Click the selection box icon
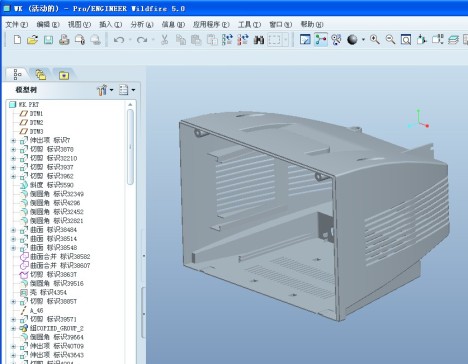The height and width of the screenshot is (364, 468). pyautogui.click(x=274, y=40)
